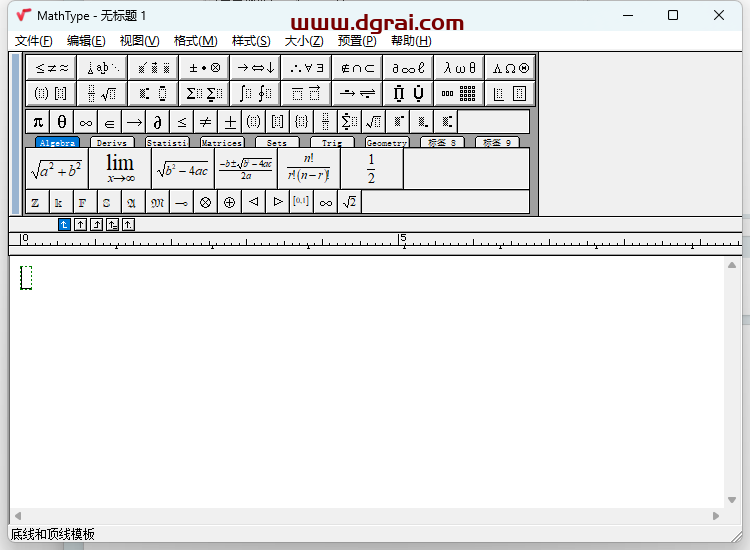Insert curly braces template from small bar
Image resolution: width=750 pixels, height=550 pixels.
[x=302, y=122]
